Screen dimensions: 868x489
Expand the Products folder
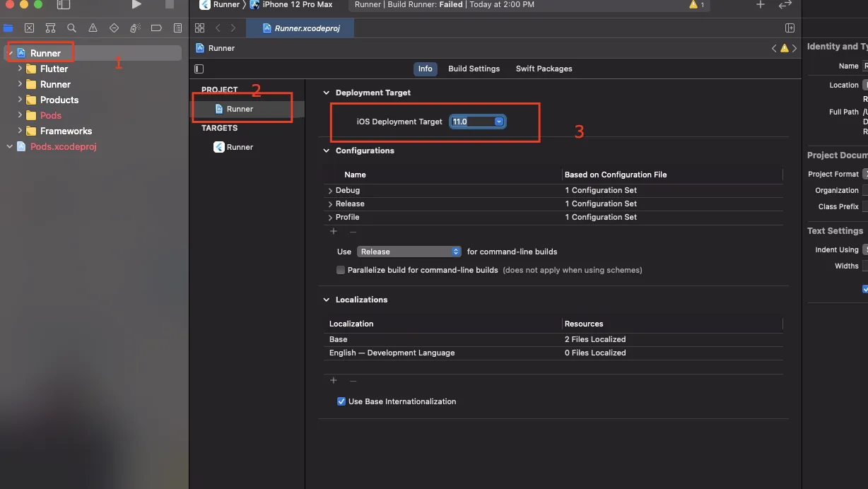(20, 100)
